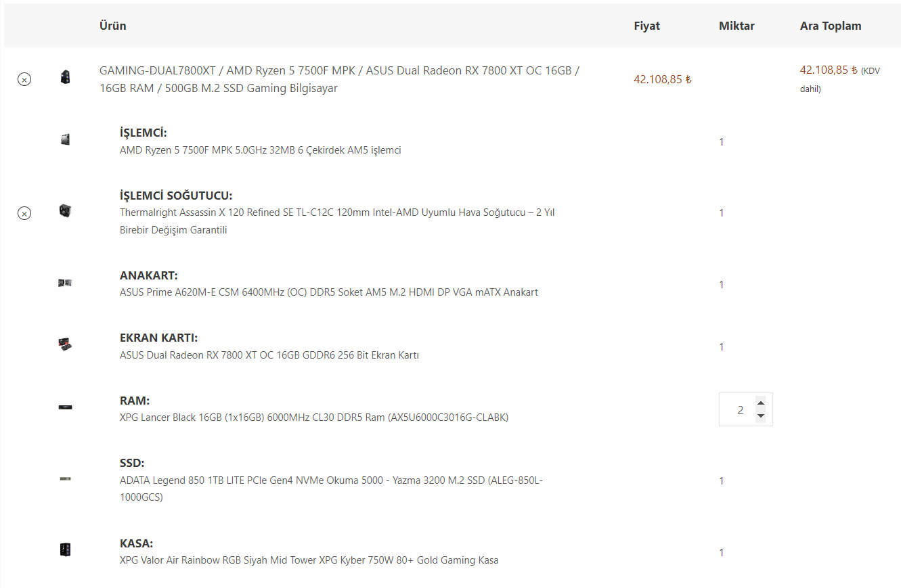
Task: Click the Miktar column header
Action: click(737, 26)
